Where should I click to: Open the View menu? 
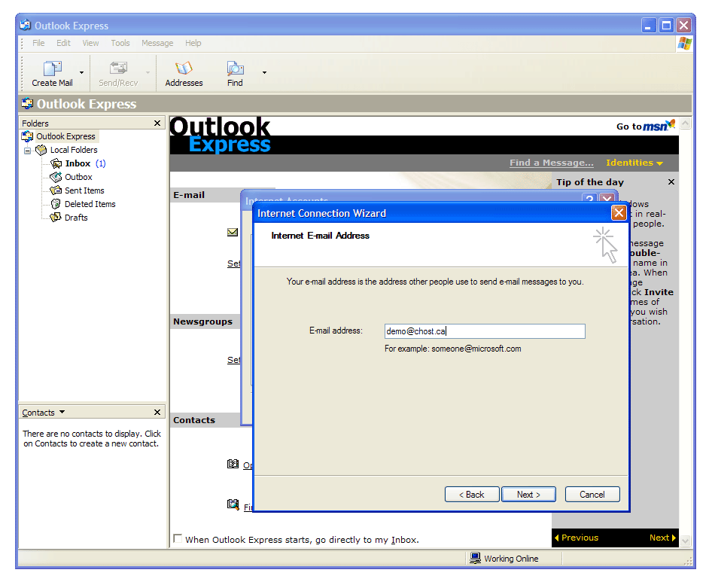coord(90,43)
